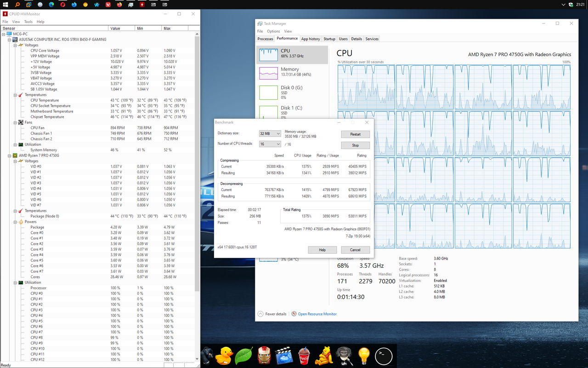Open the Windows Start menu
This screenshot has width=588, height=368.
coord(6,5)
